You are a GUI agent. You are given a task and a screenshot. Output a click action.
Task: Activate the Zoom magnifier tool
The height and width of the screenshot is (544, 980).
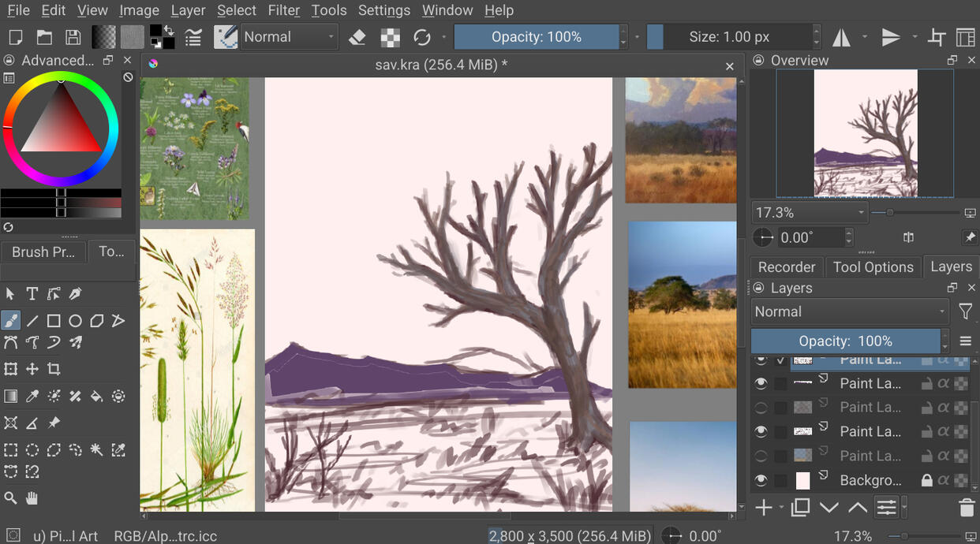pyautogui.click(x=10, y=498)
